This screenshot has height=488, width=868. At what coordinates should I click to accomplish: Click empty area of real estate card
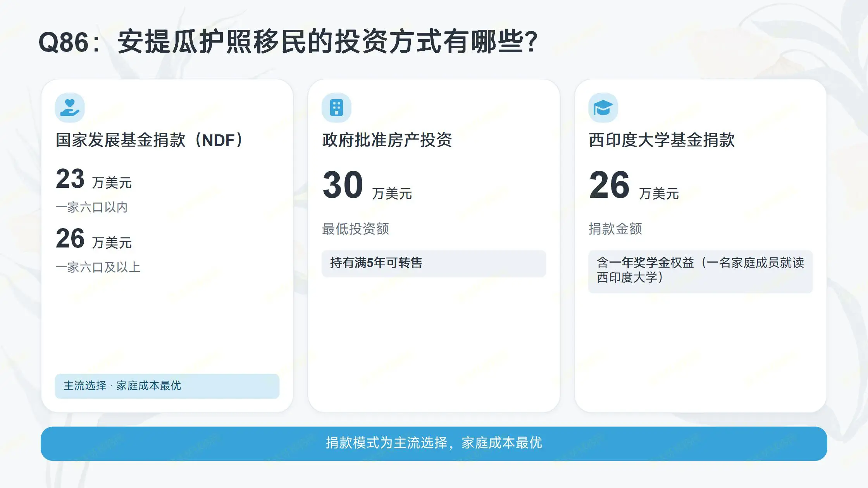point(434,345)
